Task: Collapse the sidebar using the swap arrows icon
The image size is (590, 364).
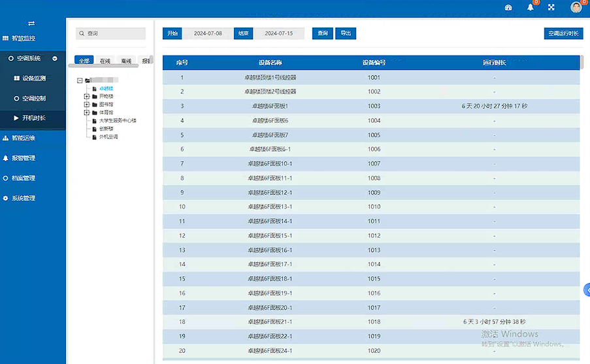Action: [x=31, y=24]
